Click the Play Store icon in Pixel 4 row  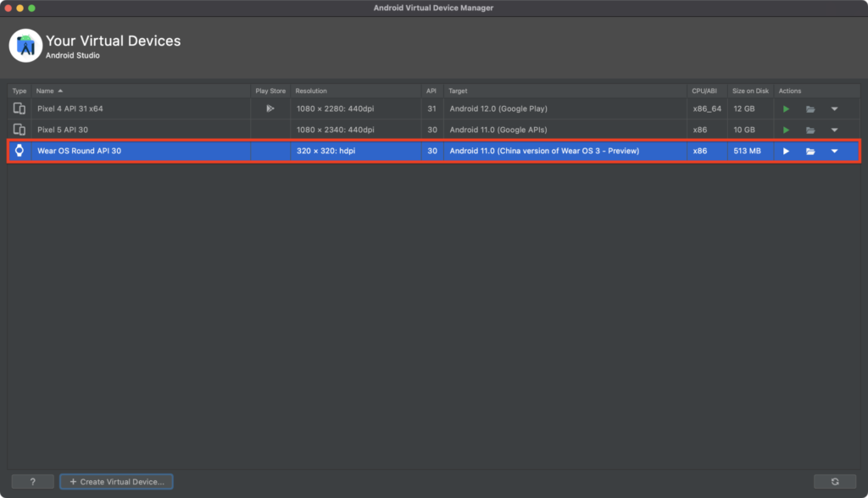(270, 108)
